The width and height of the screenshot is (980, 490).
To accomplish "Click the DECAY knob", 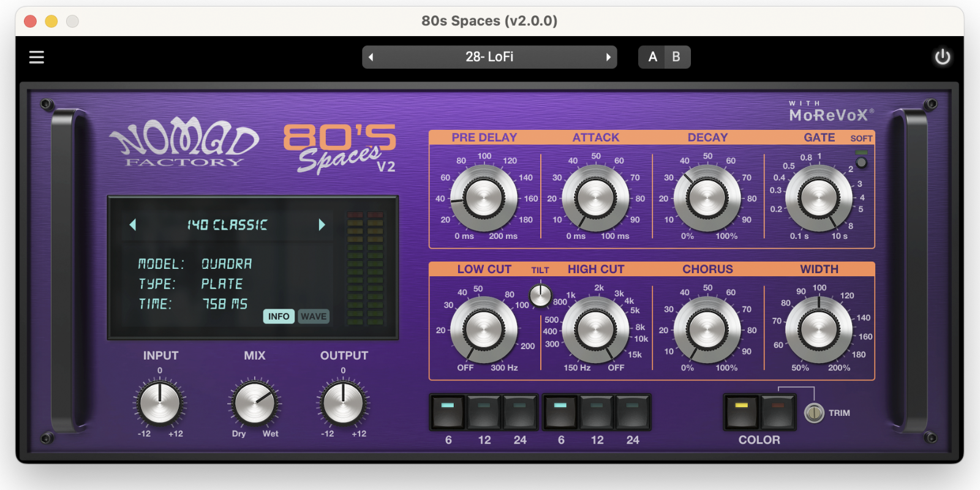I will (707, 198).
